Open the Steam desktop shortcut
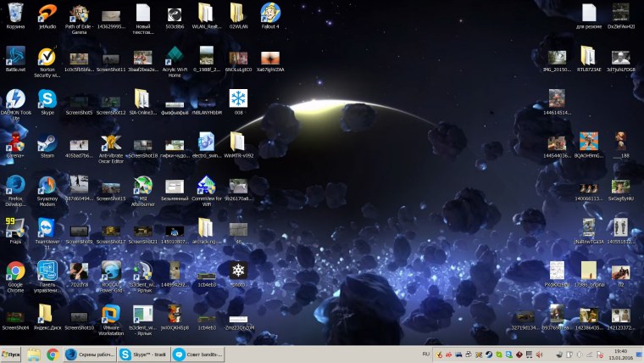 47,145
